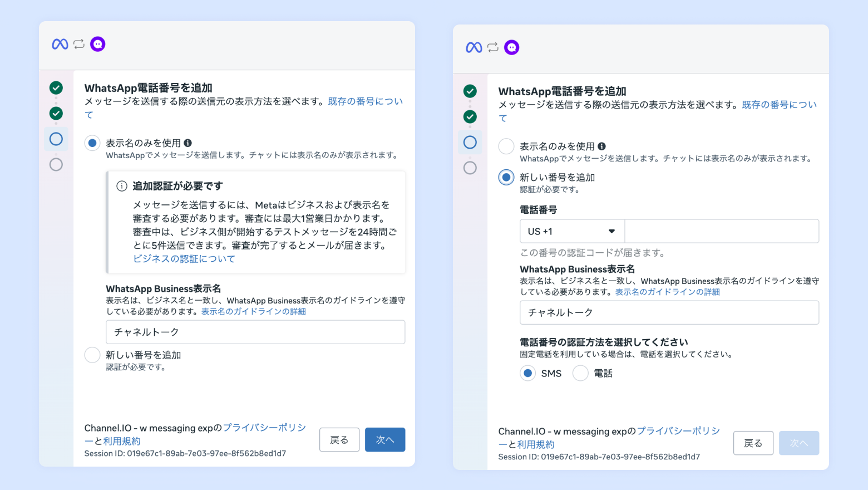868x490 pixels.
Task: Click the Meta logo in the right dialog
Action: point(474,47)
